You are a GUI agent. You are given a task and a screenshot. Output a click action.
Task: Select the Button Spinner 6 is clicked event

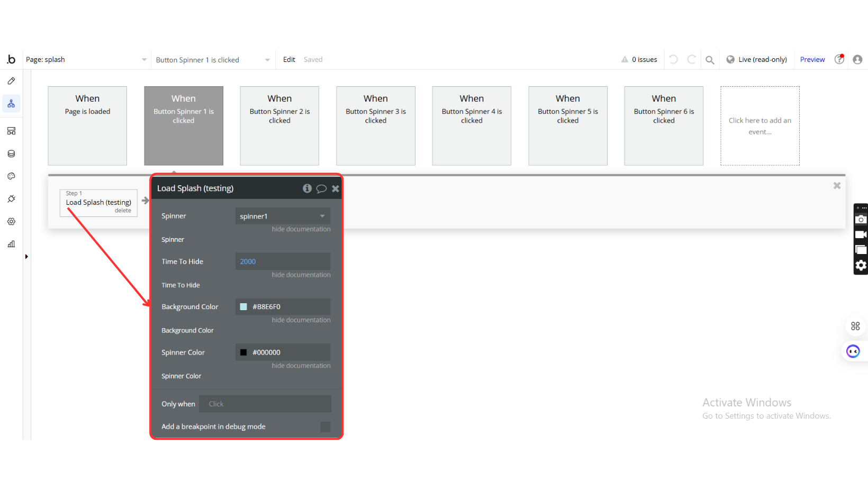tap(664, 126)
